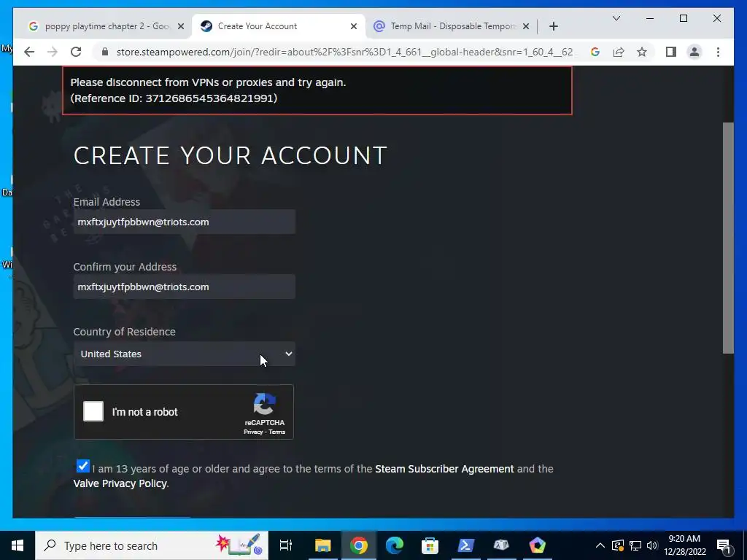View site info padlock icon
Image resolution: width=747 pixels, height=560 pixels.
coord(105,52)
